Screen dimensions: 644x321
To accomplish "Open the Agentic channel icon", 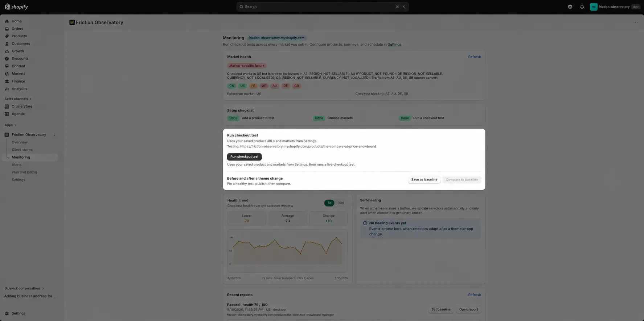I will point(7,114).
